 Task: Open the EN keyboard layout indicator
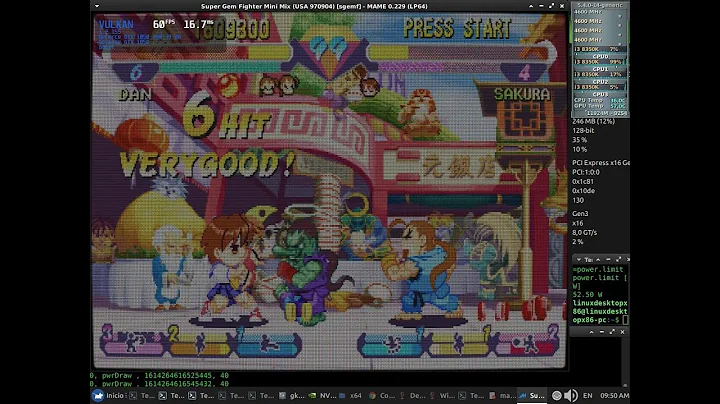[x=587, y=395]
